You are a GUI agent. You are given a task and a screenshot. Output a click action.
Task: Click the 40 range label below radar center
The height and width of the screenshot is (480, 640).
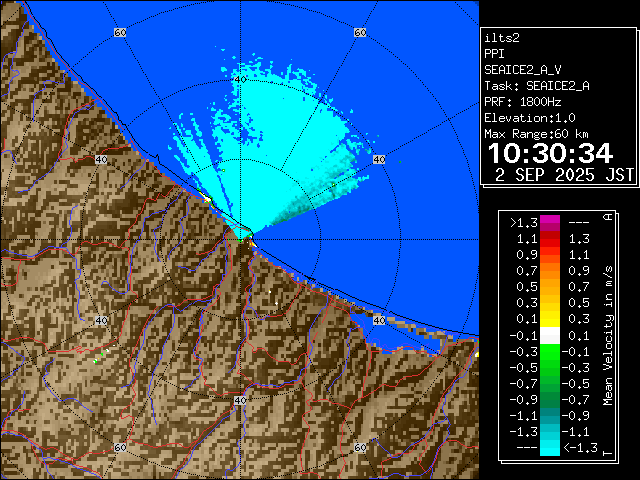pyautogui.click(x=240, y=400)
